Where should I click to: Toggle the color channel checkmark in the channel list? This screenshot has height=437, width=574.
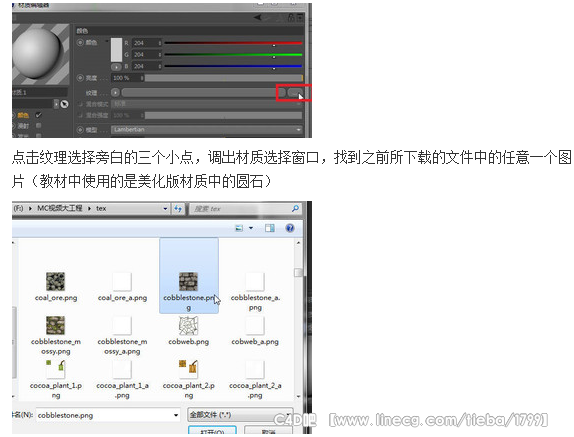pyautogui.click(x=38, y=115)
